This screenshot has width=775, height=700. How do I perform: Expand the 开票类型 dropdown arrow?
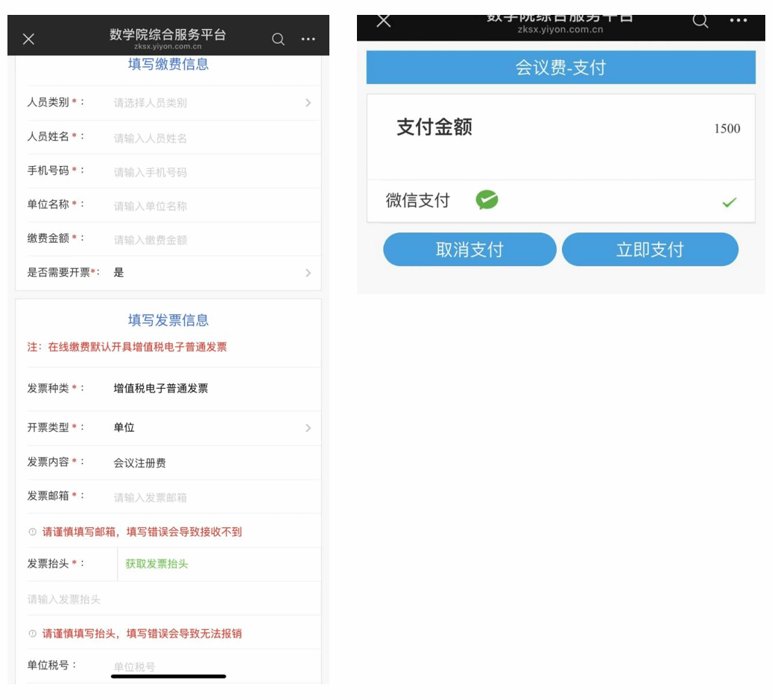[308, 428]
